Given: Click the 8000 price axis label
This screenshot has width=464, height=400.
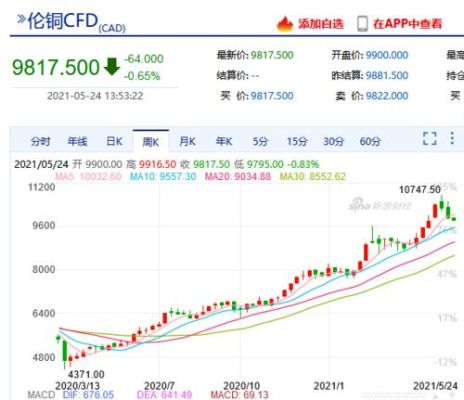Looking at the screenshot, I should point(43,269).
